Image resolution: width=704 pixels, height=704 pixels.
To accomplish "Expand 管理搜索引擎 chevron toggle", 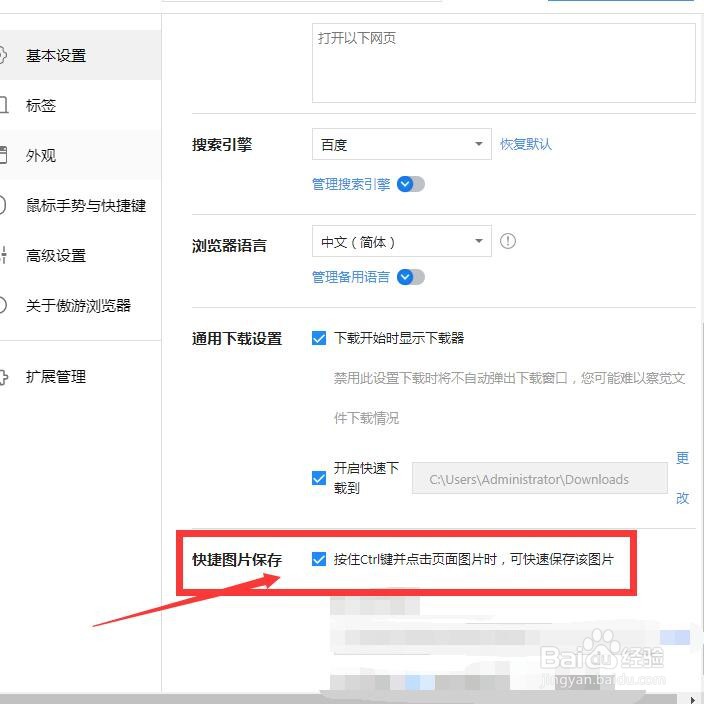I will tap(411, 184).
